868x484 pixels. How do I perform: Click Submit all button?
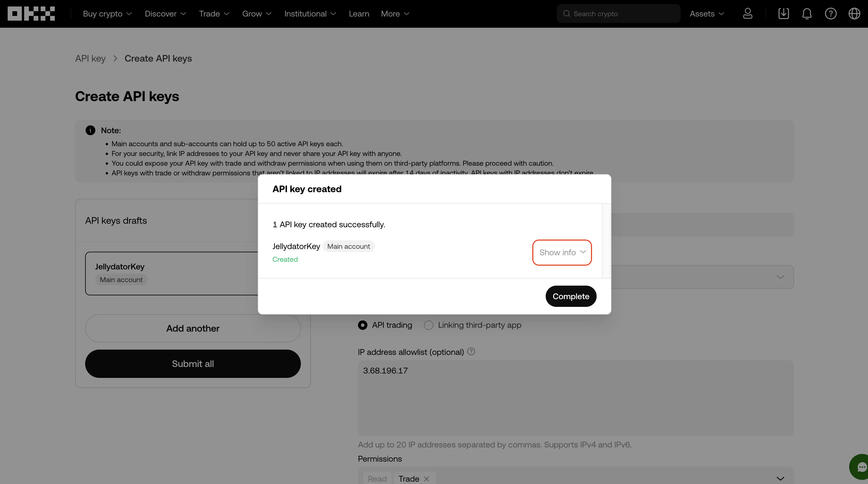point(193,364)
